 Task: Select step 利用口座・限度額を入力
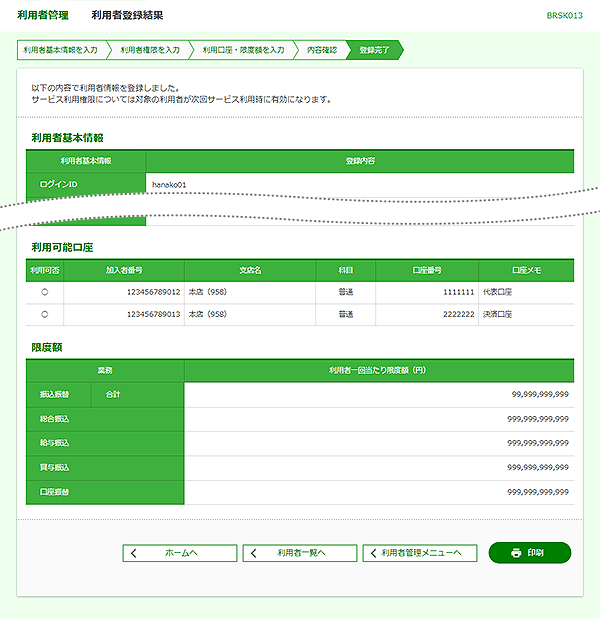243,50
